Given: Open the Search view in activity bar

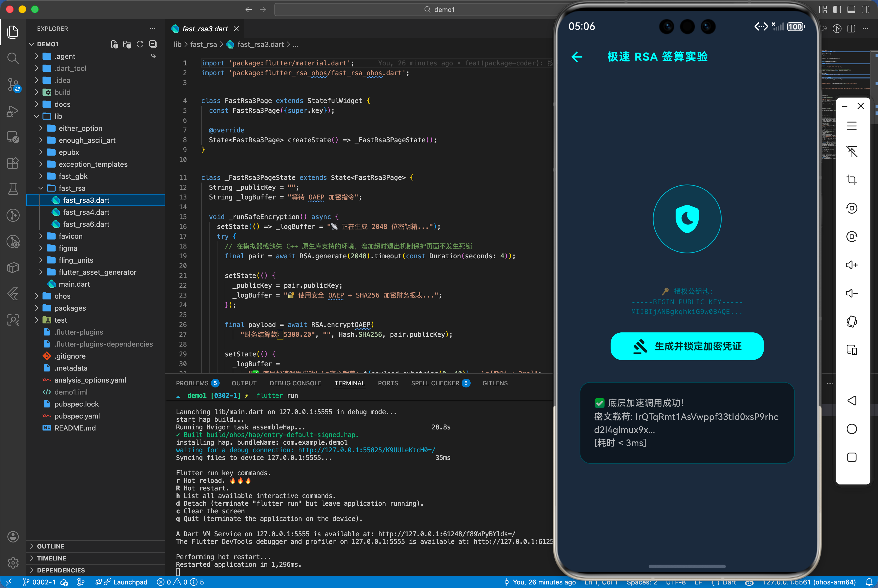Looking at the screenshot, I should (x=13, y=58).
